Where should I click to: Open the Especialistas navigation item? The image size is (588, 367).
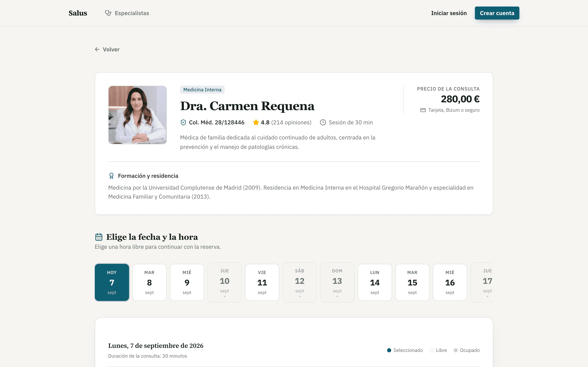coord(127,13)
